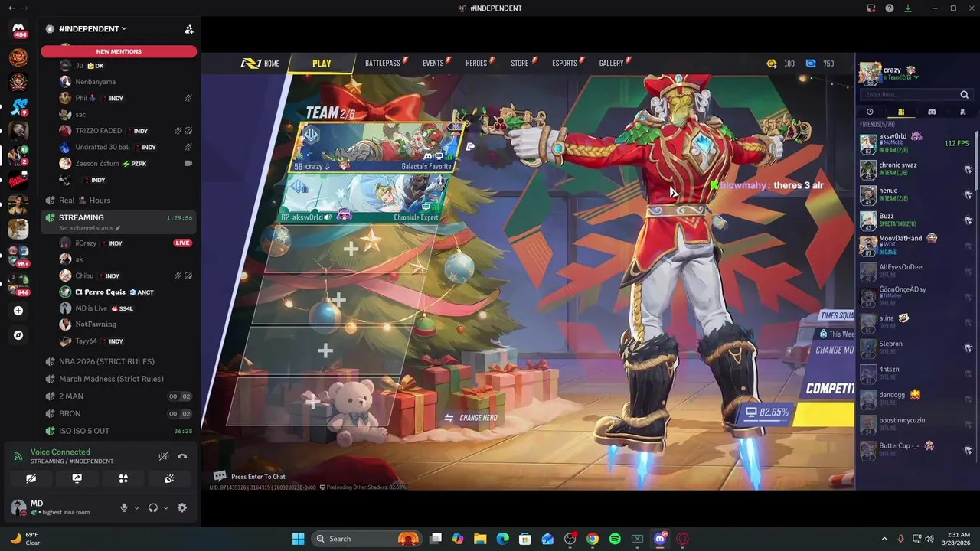
Task: Open the add friend tab icon
Action: (963, 112)
